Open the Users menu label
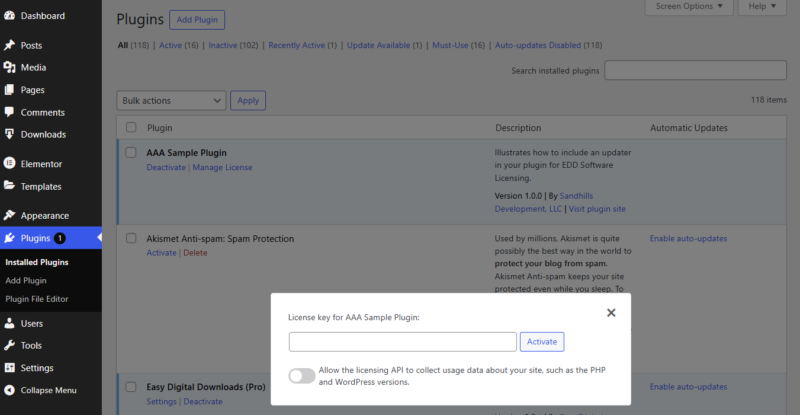Viewport: 800px width, 415px height. 32,324
